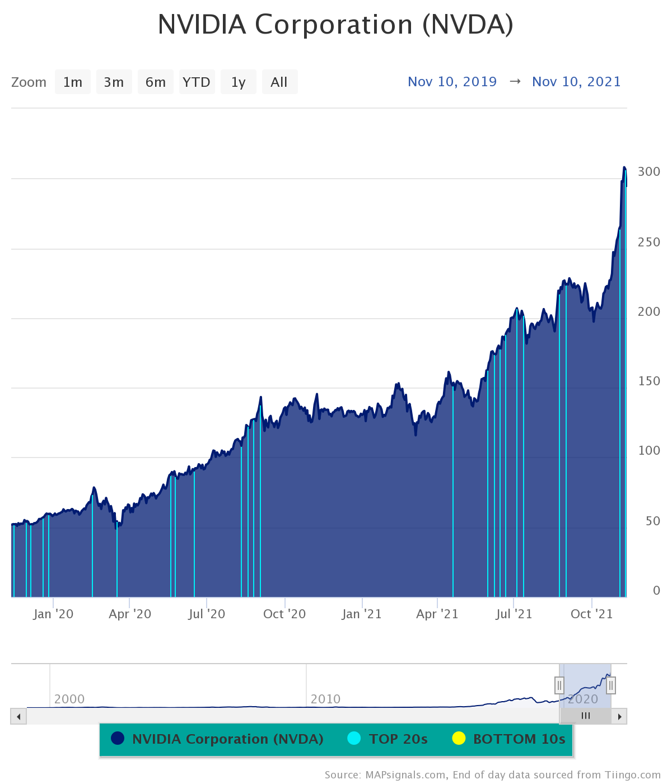Edit the Nov 10, 2021 end date
The image size is (672, 784).
click(x=577, y=82)
